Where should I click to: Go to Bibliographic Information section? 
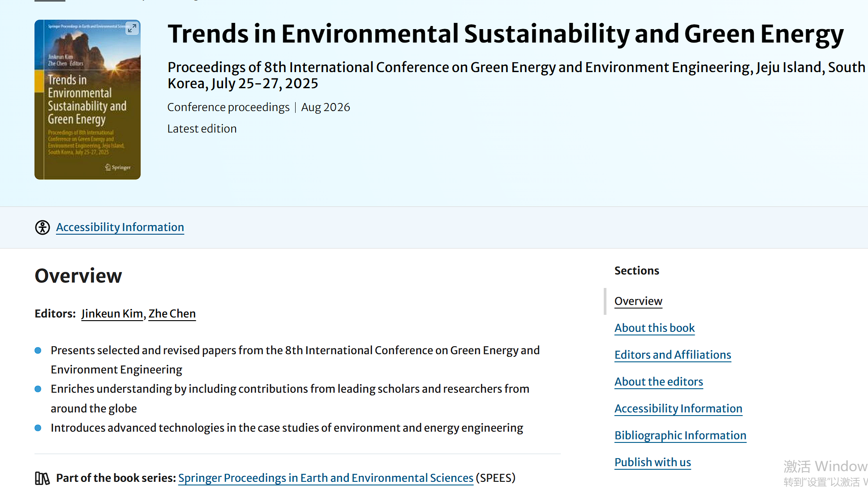[680, 436]
